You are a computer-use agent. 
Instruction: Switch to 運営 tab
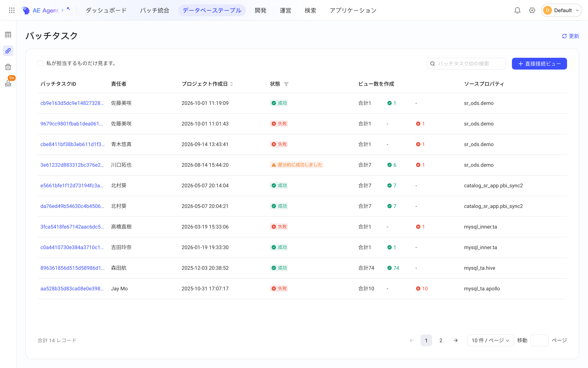[x=285, y=10]
